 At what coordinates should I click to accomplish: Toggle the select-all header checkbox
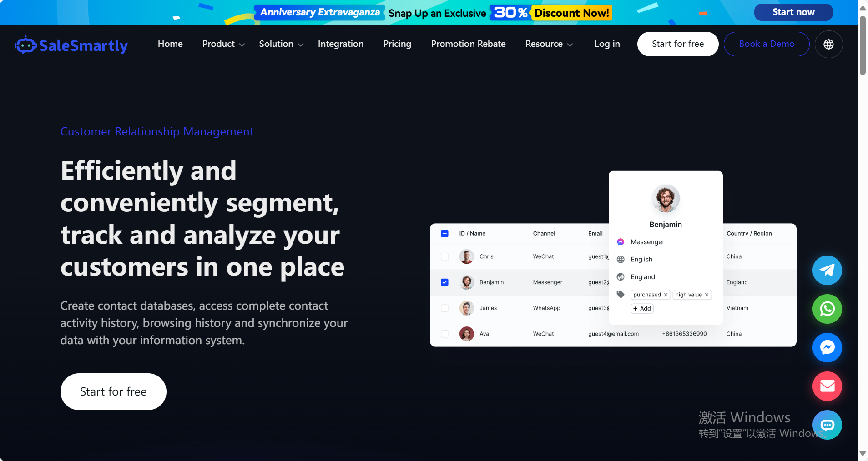point(445,234)
